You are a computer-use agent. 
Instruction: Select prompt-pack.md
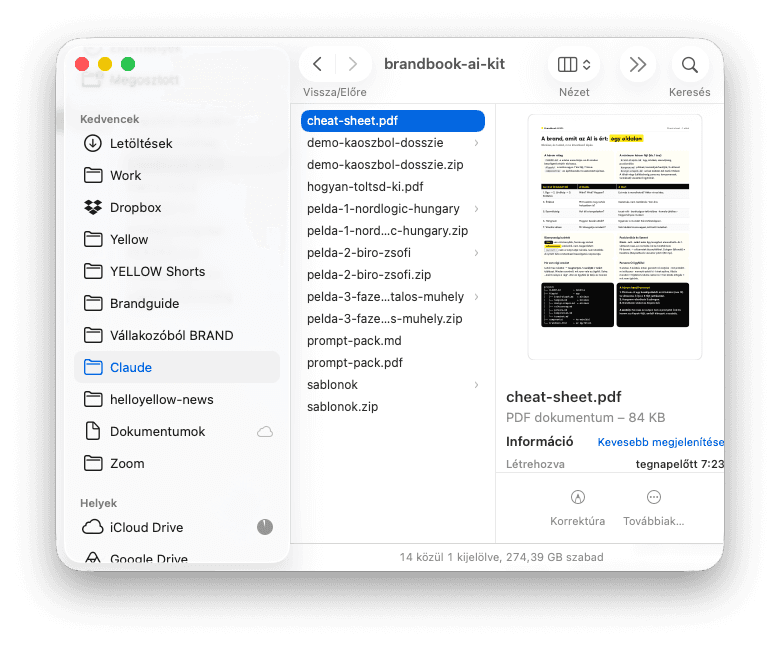[x=392, y=341]
